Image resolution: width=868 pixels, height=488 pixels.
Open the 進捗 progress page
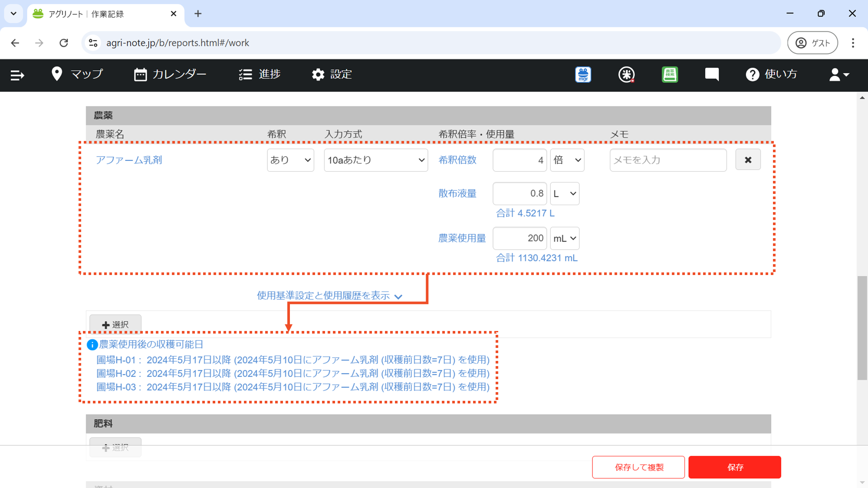coord(260,74)
